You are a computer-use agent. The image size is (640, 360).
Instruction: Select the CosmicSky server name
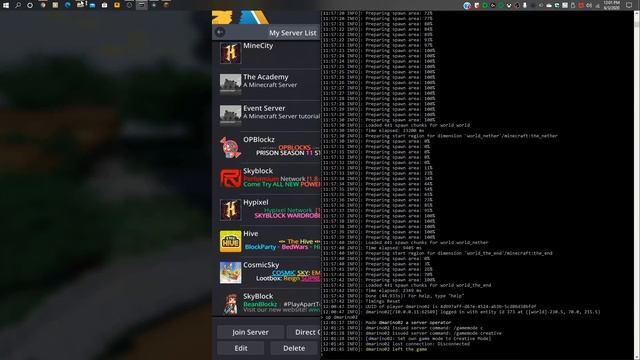(x=261, y=265)
